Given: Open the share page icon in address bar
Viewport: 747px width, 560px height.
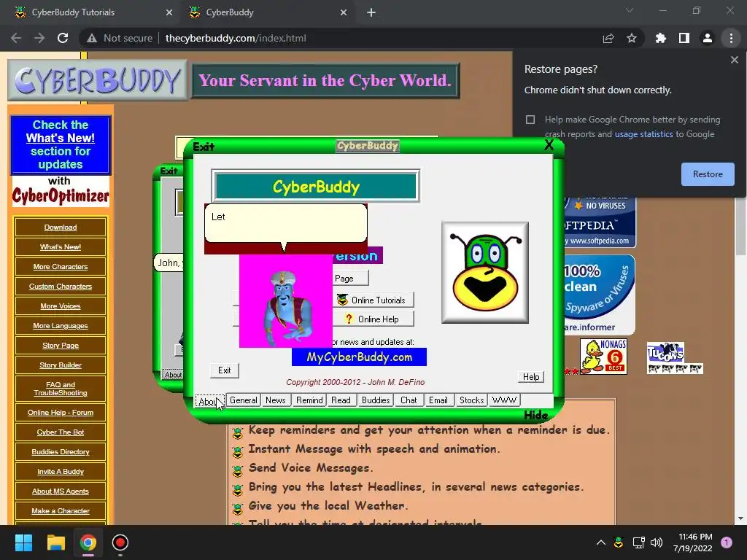Looking at the screenshot, I should tap(608, 38).
